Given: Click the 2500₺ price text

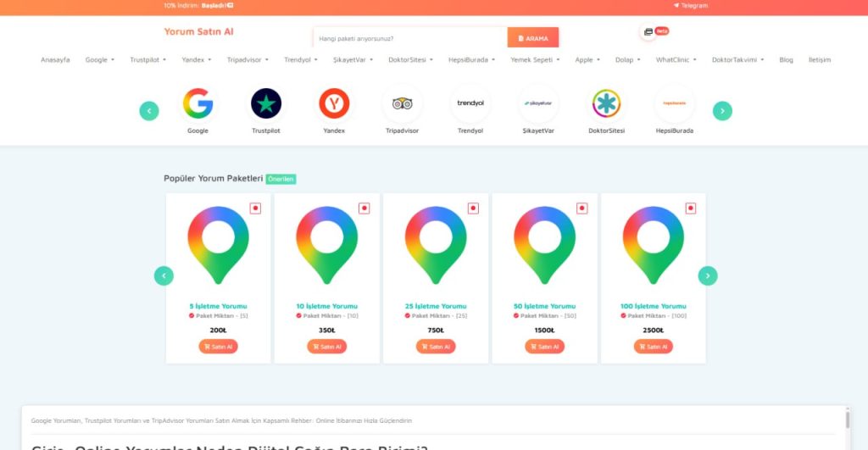Looking at the screenshot, I should (654, 331).
